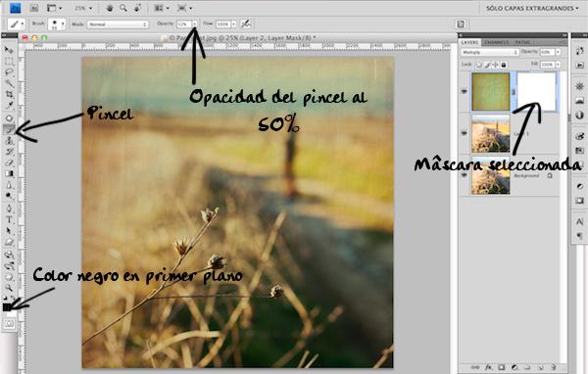Select the Eraser tool
Screen dimensions: 588x374
tap(9, 163)
